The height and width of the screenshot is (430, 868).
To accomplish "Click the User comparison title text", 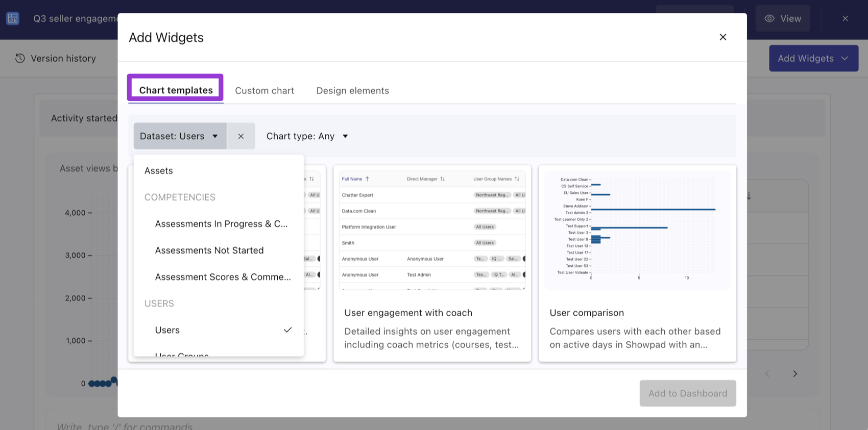I will (x=587, y=313).
